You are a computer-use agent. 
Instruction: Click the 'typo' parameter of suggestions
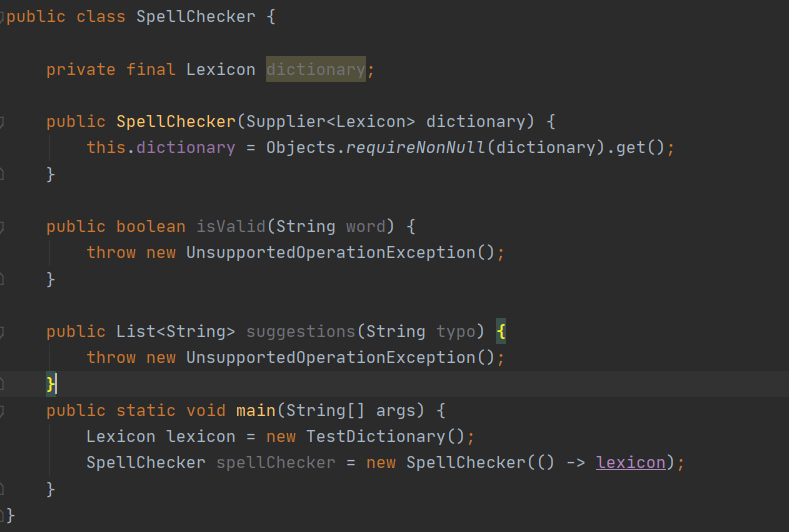pos(455,332)
